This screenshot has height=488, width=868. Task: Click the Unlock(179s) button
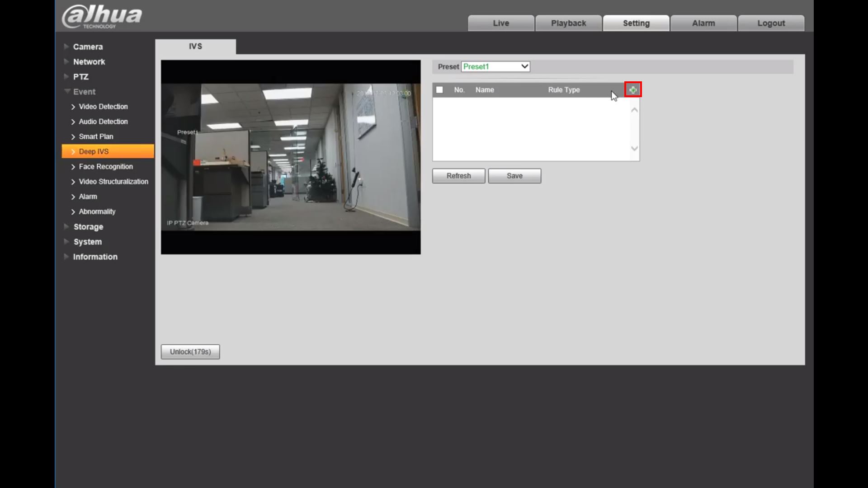190,352
